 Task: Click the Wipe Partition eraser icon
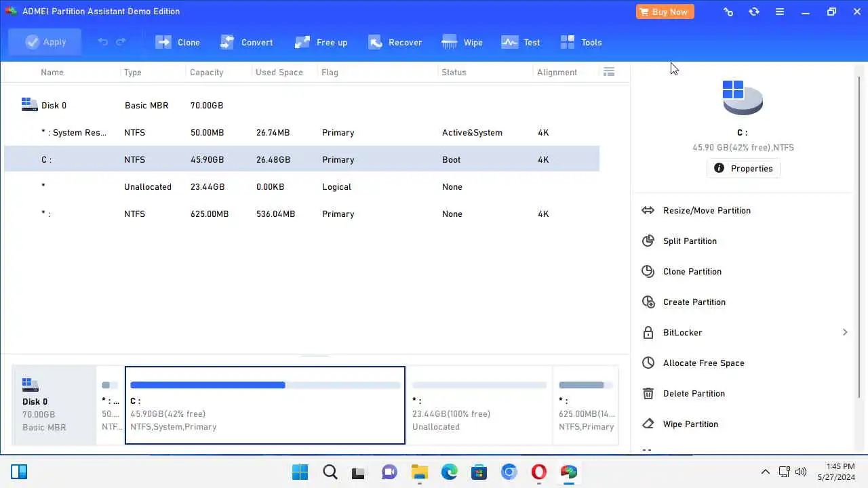(648, 424)
